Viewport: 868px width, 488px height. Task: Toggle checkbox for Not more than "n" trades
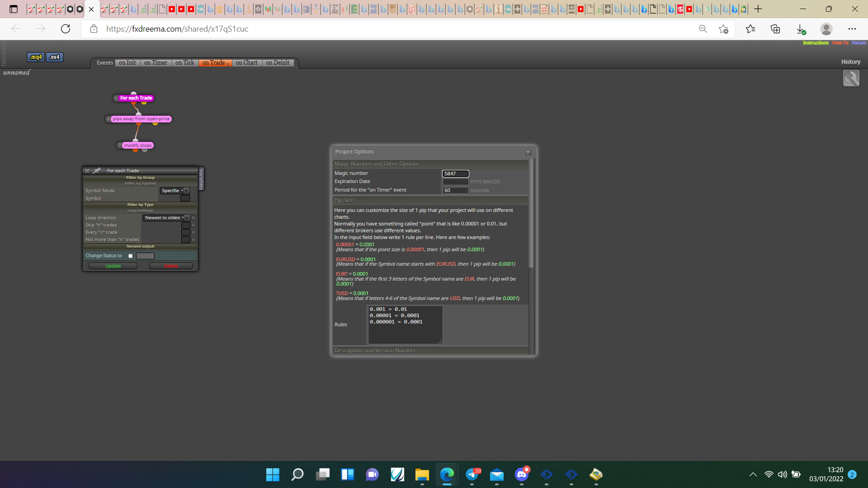tap(193, 239)
